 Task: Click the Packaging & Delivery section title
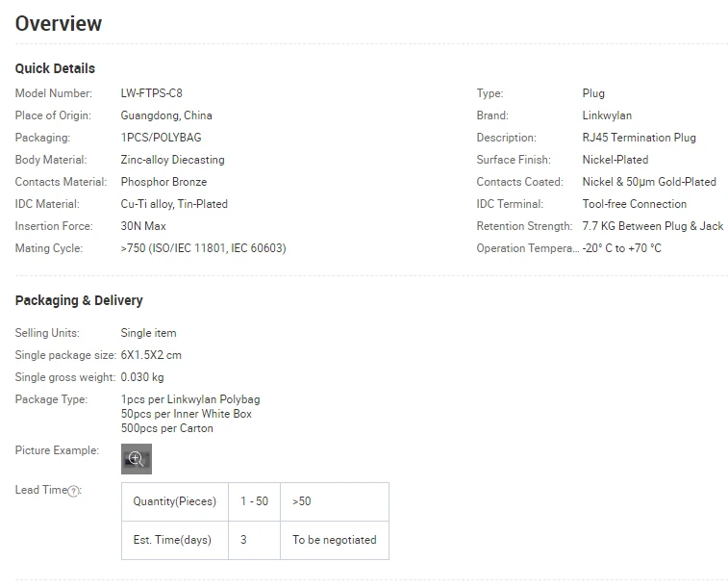(79, 300)
